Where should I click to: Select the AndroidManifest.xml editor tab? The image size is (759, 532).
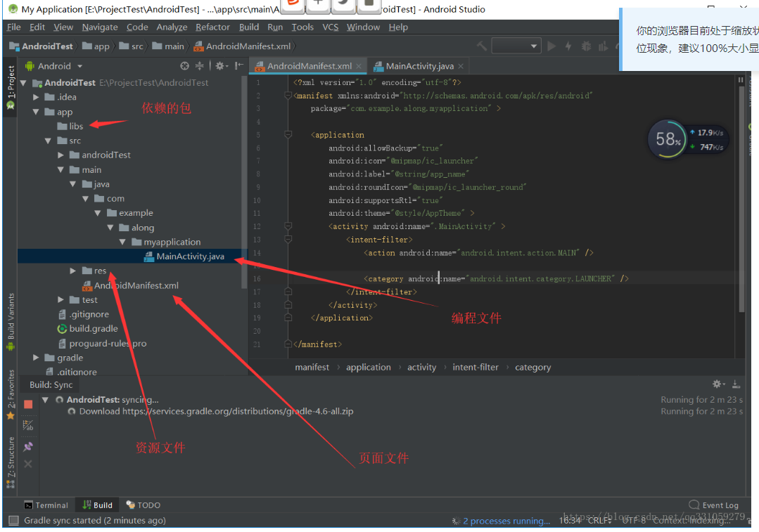click(x=309, y=66)
